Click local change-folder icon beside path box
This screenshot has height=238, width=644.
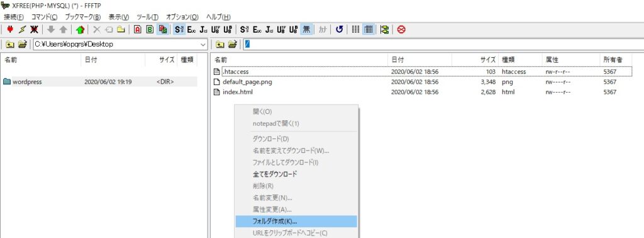23,45
